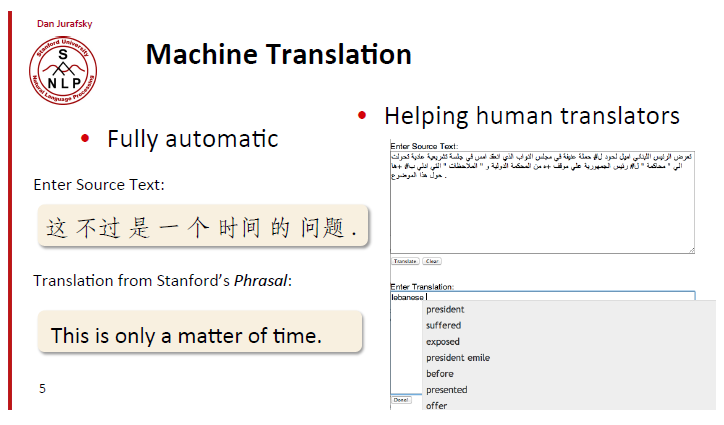
Task: Click the 'Machine Translation' slide title
Action: pyautogui.click(x=278, y=54)
